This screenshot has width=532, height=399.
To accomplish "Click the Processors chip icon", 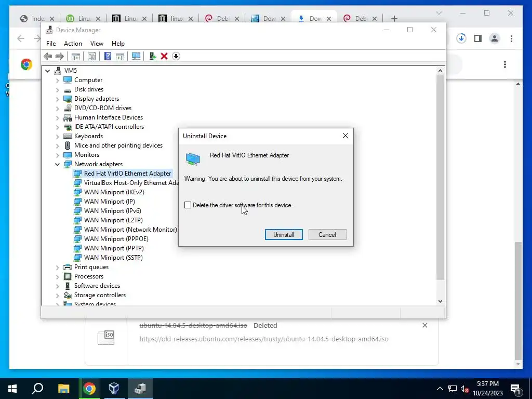I will (x=68, y=276).
